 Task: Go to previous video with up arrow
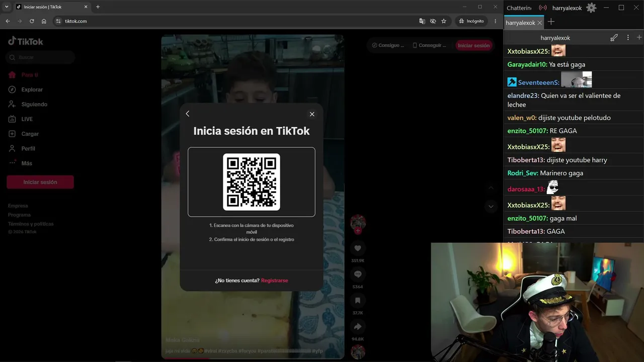pos(491,188)
